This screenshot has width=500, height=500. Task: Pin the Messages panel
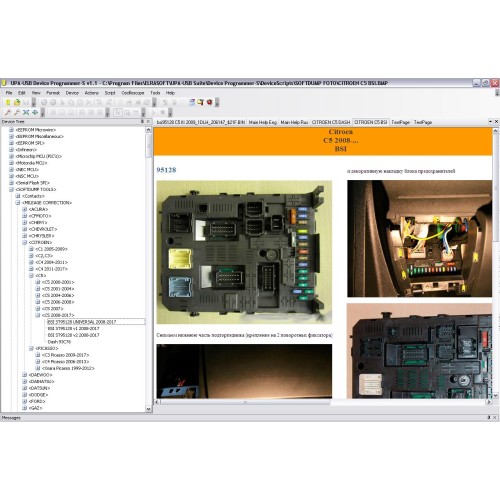[x=489, y=417]
